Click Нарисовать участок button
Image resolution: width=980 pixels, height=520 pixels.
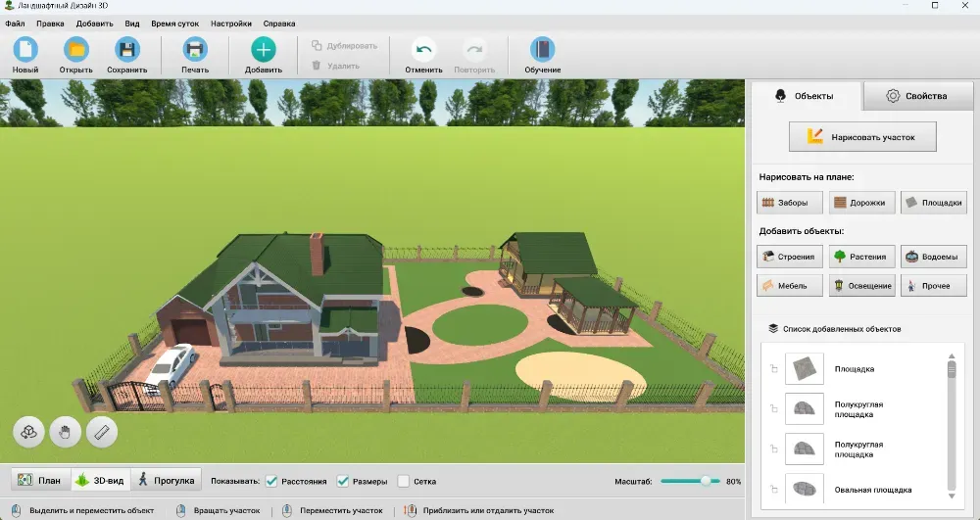pyautogui.click(x=862, y=137)
